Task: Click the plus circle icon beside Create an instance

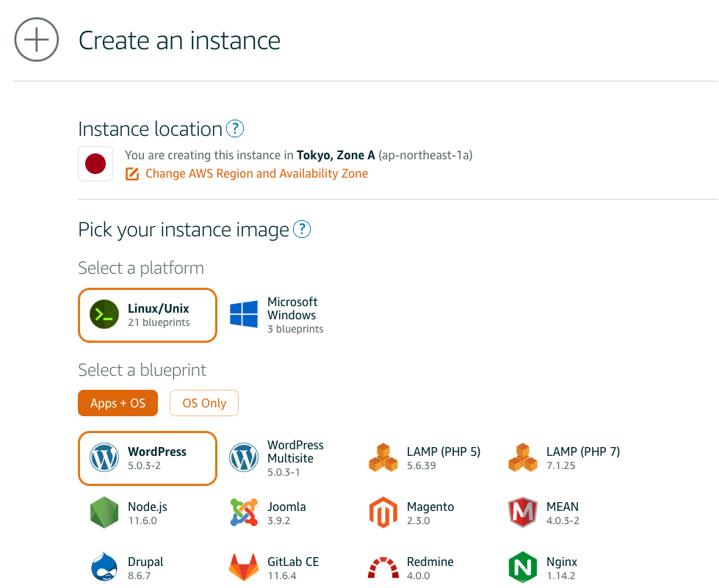Action: click(x=36, y=40)
